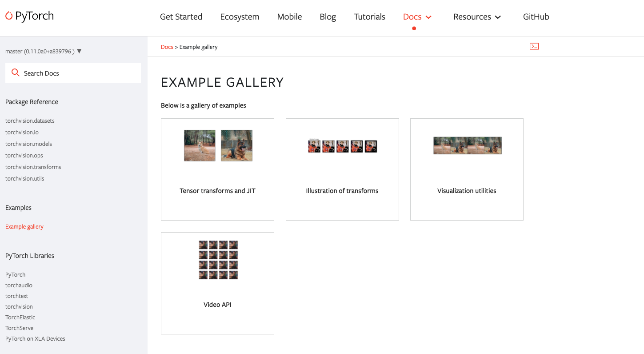Click the Example gallery sidebar link
Viewport: 644px width, 354px height.
pos(24,226)
